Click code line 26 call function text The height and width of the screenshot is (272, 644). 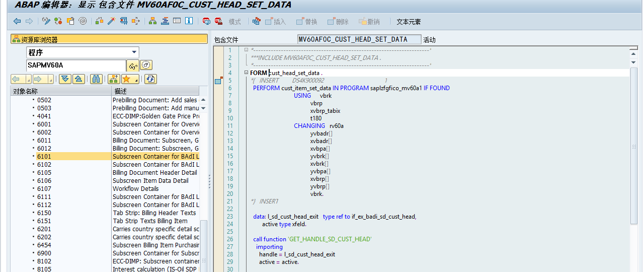(312, 239)
